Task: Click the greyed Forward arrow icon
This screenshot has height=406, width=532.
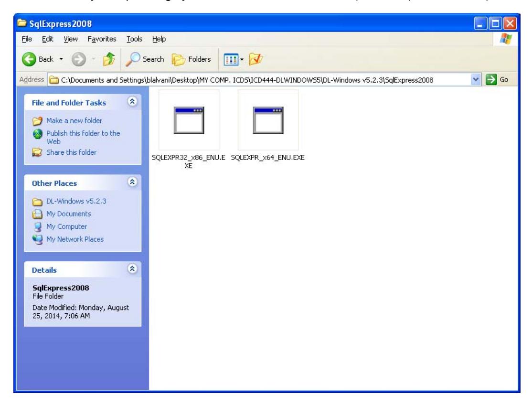Action: click(79, 59)
